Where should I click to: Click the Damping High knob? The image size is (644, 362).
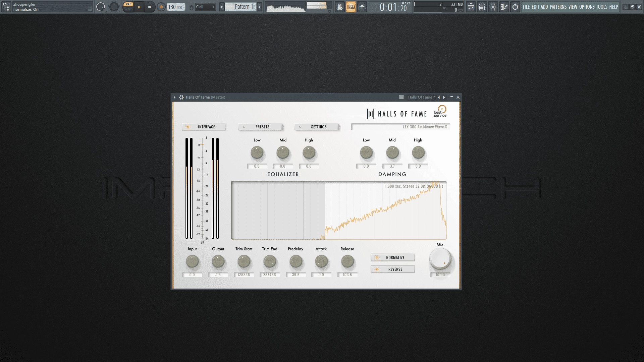[x=418, y=153]
